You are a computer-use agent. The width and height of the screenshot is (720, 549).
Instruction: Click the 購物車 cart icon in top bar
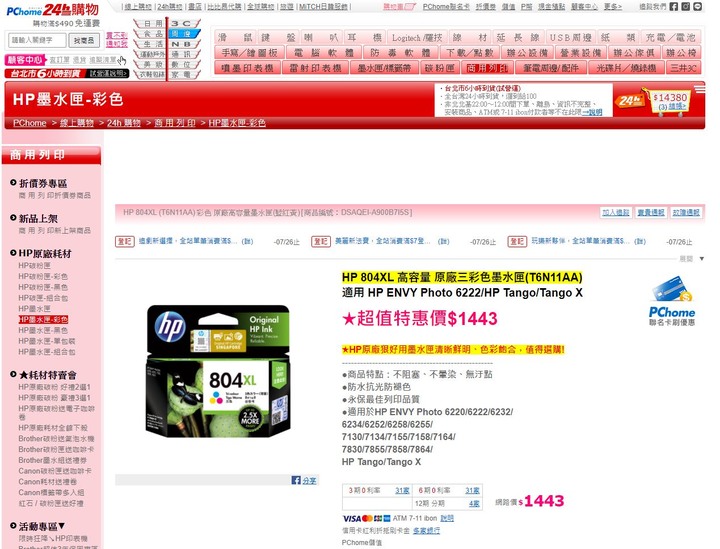[x=399, y=7]
